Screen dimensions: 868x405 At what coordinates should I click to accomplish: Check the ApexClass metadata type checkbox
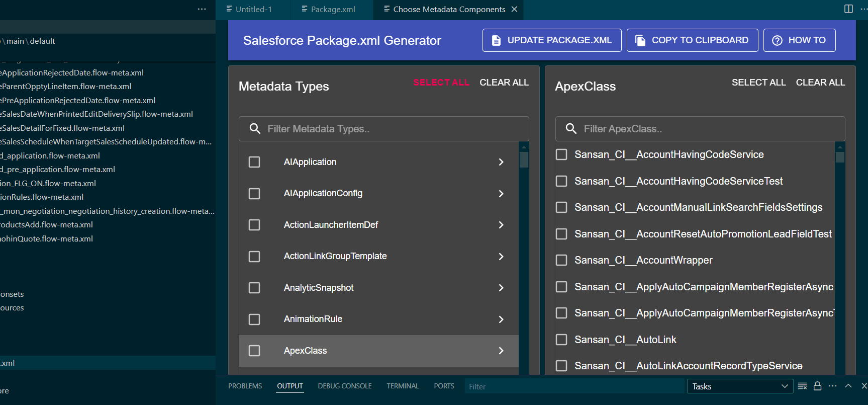254,351
